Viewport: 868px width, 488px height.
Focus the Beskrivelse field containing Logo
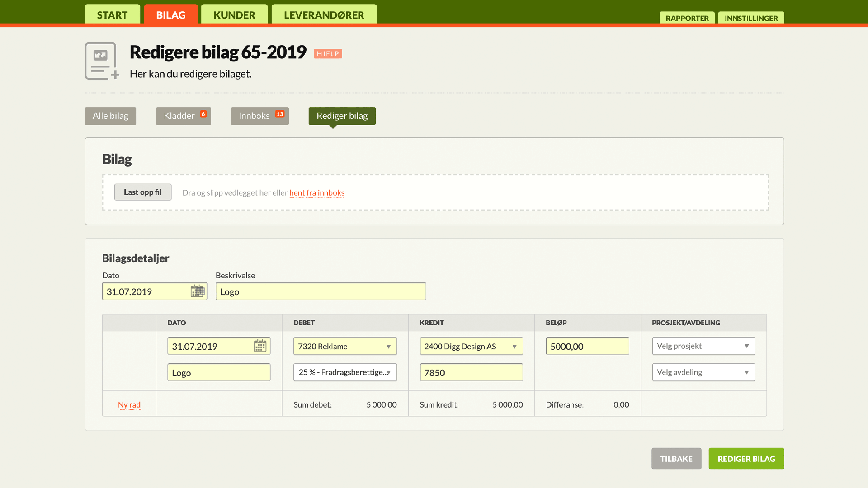321,291
